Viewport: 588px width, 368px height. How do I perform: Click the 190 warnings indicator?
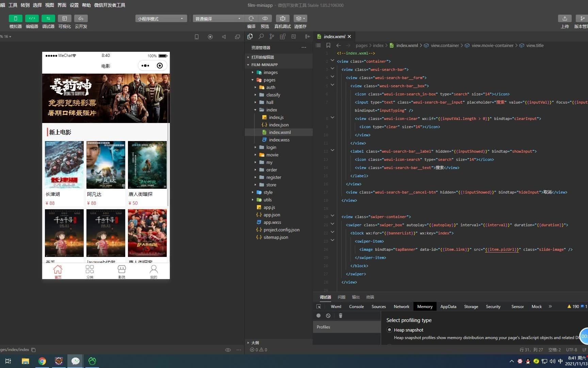pyautogui.click(x=573, y=307)
